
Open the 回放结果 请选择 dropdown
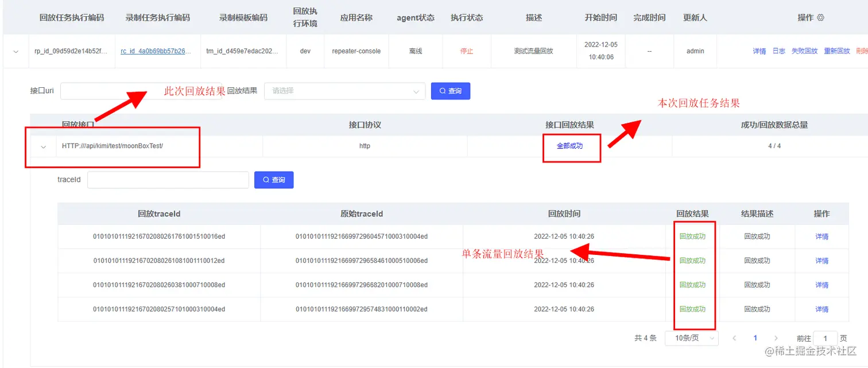344,91
